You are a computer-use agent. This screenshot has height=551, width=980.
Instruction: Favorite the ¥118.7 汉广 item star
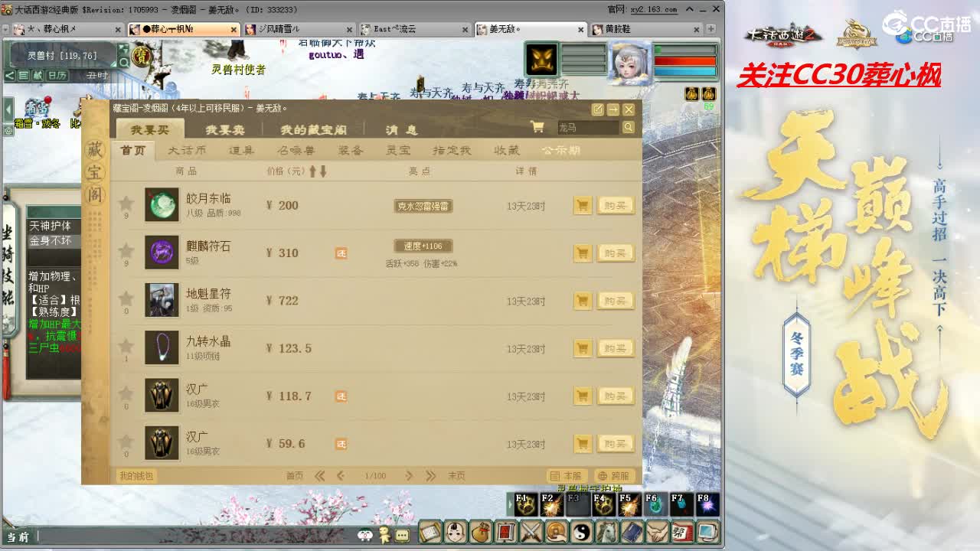click(126, 394)
